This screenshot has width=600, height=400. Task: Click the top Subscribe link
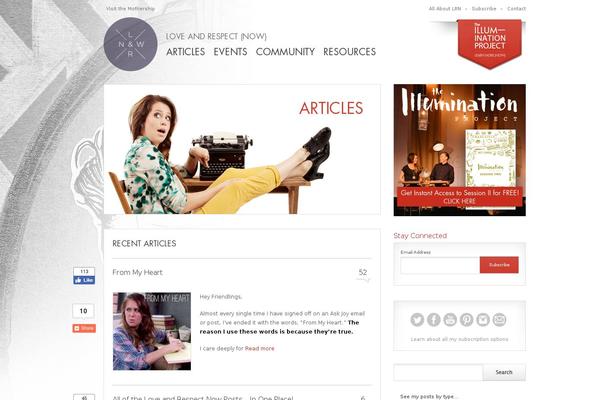[x=484, y=8]
